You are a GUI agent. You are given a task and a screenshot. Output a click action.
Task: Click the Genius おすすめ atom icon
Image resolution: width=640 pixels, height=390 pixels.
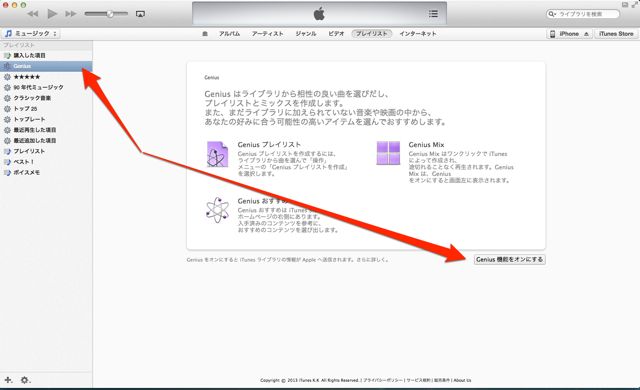218,210
